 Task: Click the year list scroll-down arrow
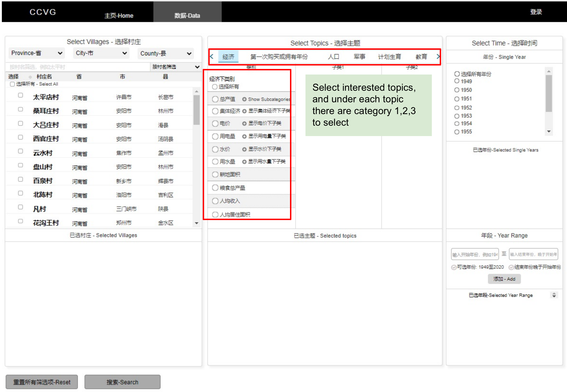(548, 132)
